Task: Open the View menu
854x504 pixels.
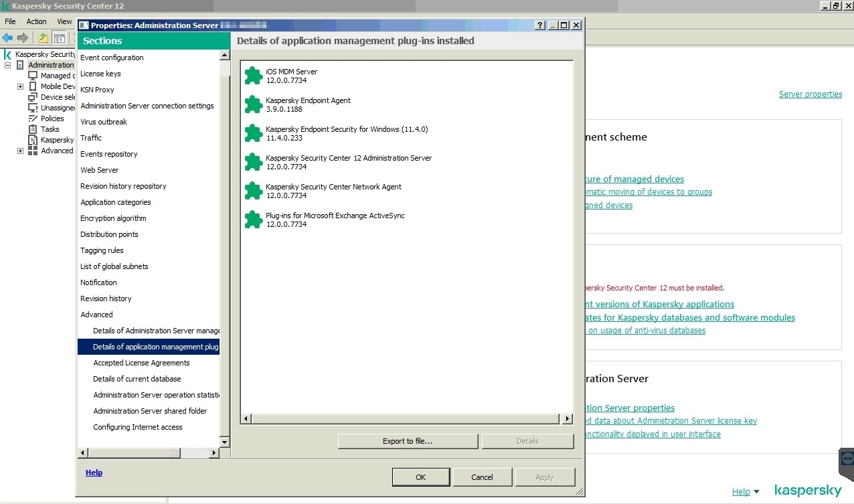Action: tap(64, 21)
